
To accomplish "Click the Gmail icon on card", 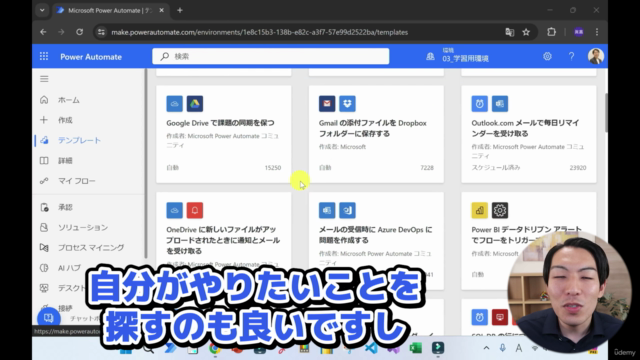I will click(x=327, y=104).
